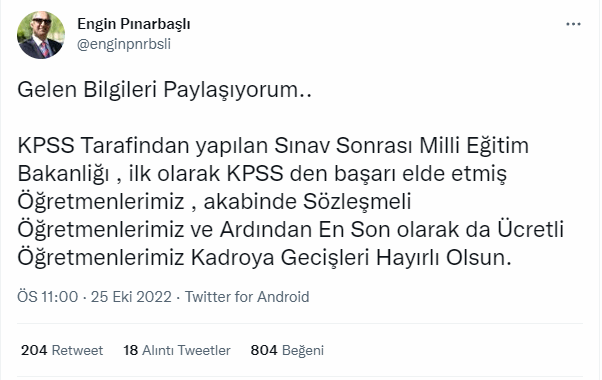This screenshot has height=380, width=602.
Task: Open the @enginpnrbsli handle link
Action: click(x=124, y=44)
